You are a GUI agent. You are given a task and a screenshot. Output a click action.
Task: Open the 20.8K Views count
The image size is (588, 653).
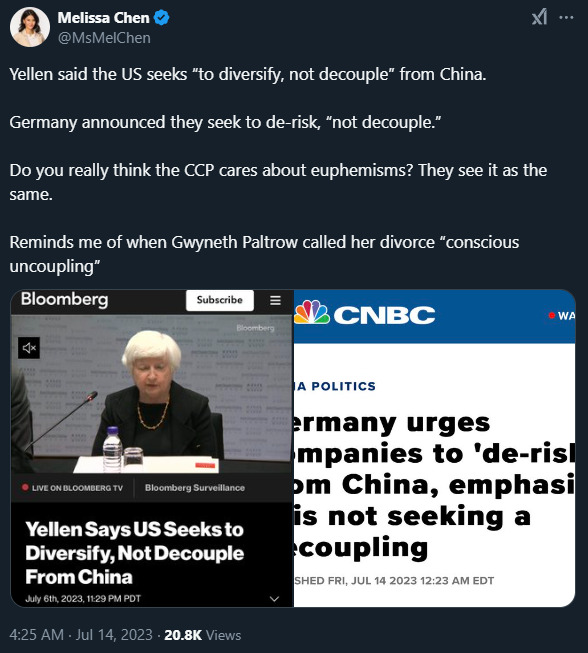[x=202, y=635]
